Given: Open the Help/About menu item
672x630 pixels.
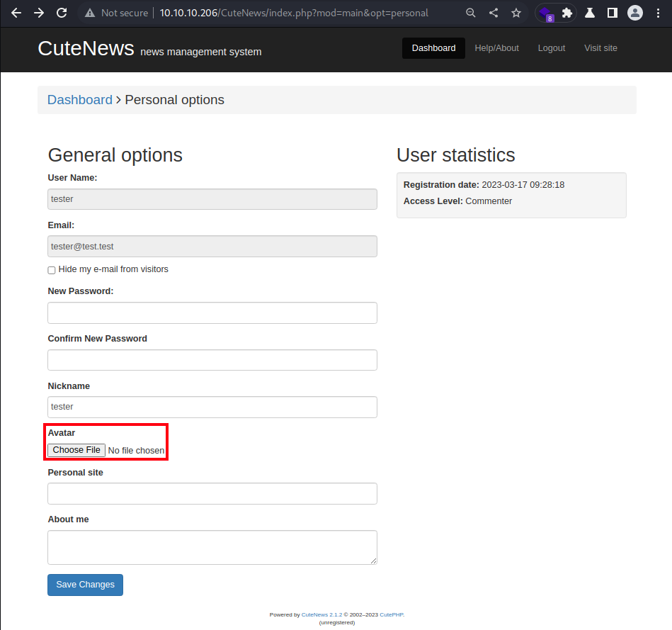Looking at the screenshot, I should pyautogui.click(x=496, y=48).
